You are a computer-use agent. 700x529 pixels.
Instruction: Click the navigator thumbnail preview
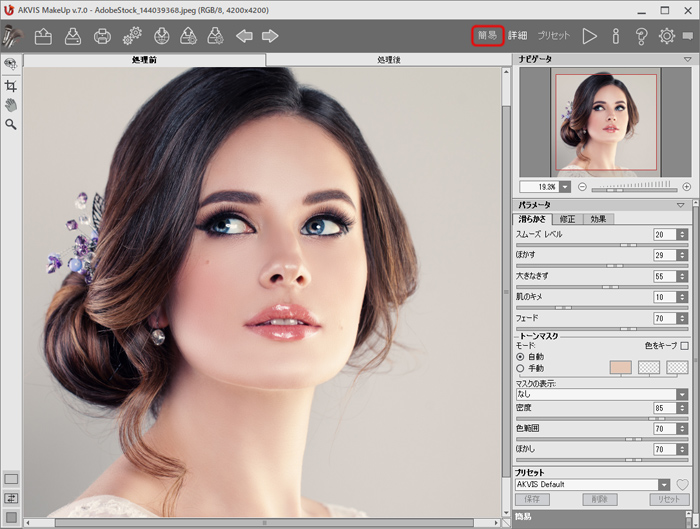coord(606,122)
